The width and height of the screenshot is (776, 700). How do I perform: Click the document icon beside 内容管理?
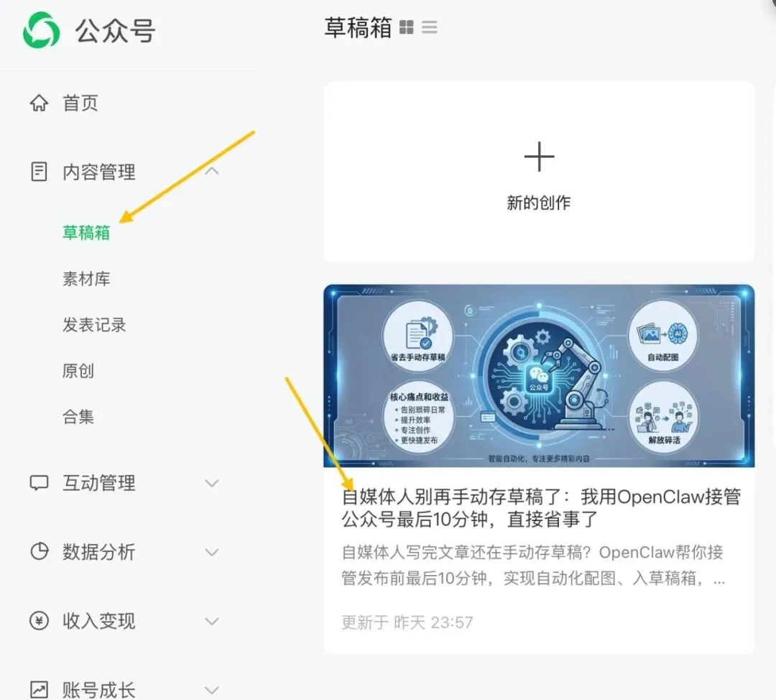[39, 172]
